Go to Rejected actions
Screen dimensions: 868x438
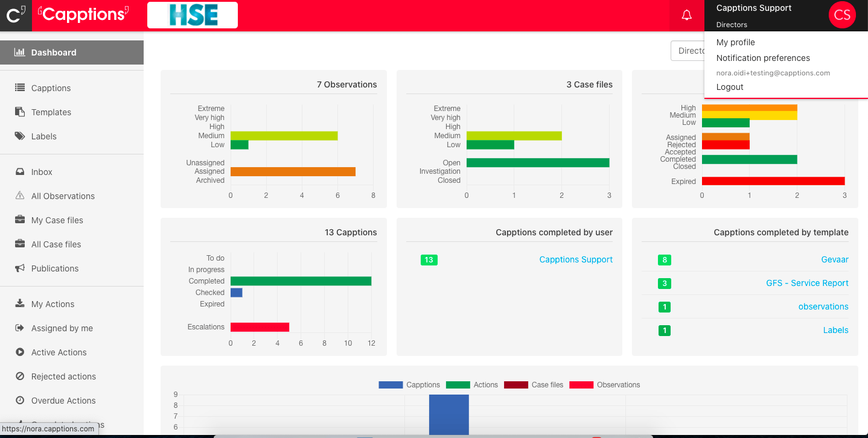[x=64, y=376]
